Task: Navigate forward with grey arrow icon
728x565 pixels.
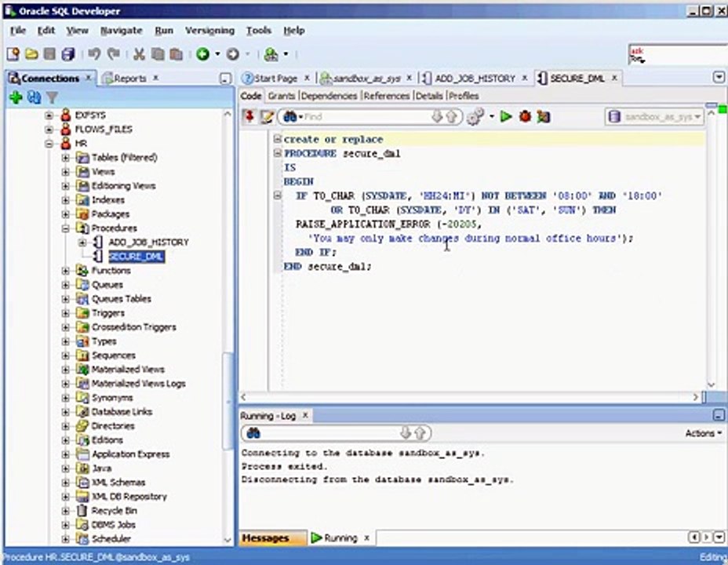Action: coord(233,54)
